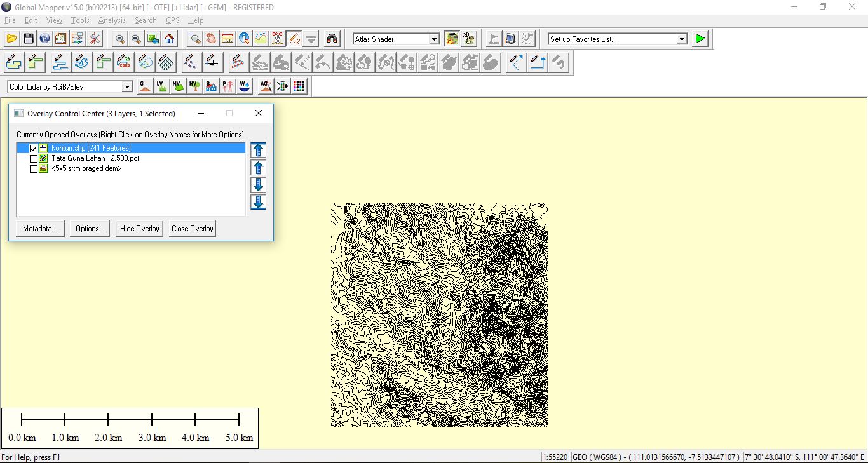Select the Measure ruler tool

[x=227, y=39]
